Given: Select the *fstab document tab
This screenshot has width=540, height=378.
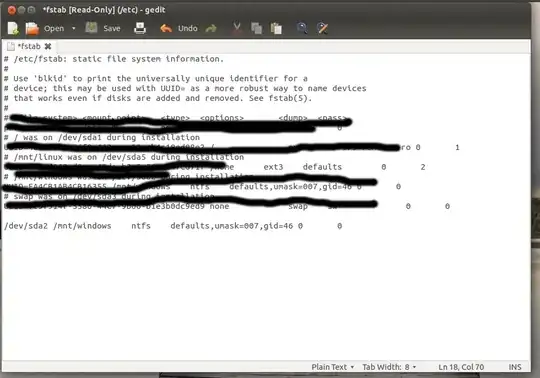Looking at the screenshot, I should [x=29, y=46].
